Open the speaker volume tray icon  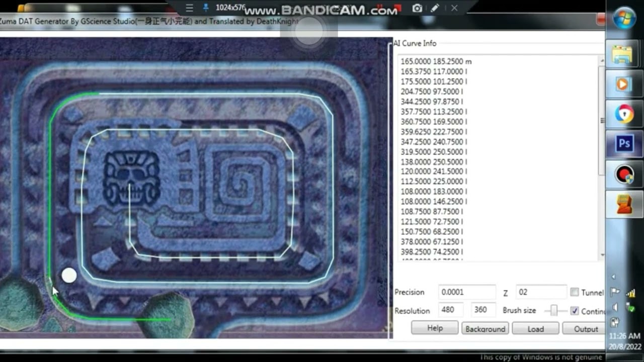point(615,307)
